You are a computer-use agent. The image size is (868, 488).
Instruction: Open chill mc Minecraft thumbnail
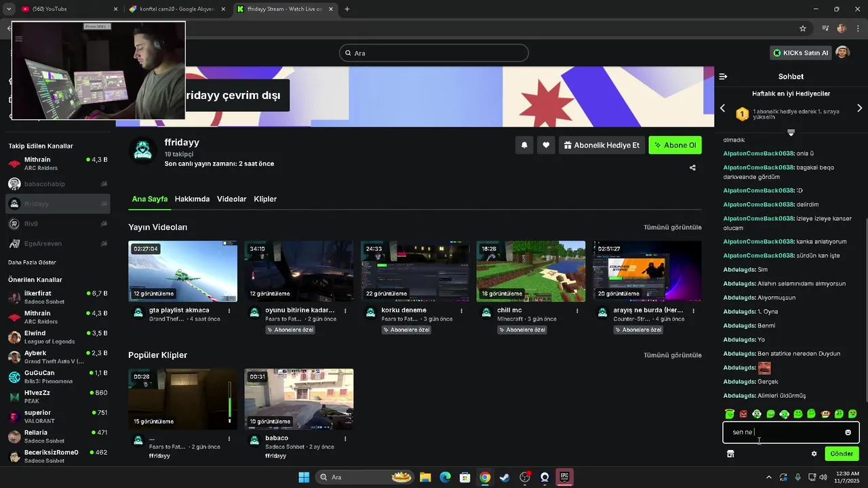coord(531,271)
